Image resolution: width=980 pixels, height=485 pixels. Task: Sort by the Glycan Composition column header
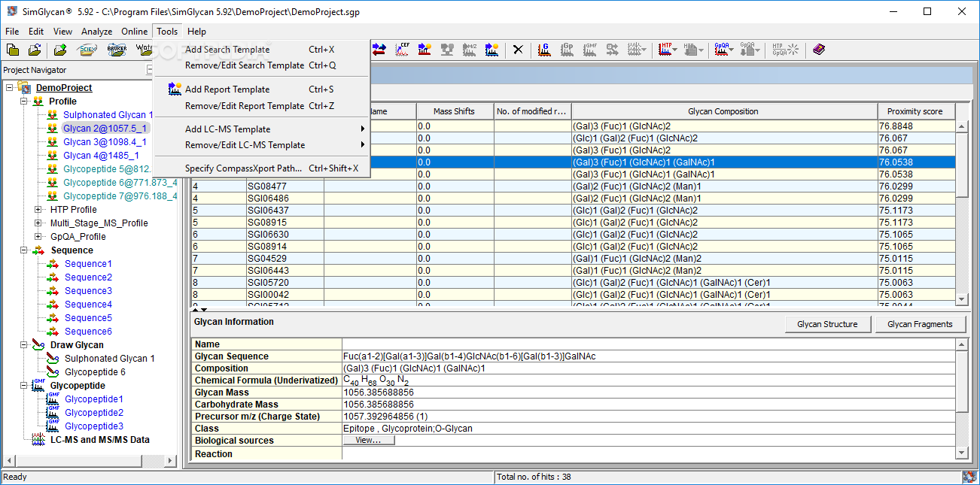pyautogui.click(x=724, y=111)
